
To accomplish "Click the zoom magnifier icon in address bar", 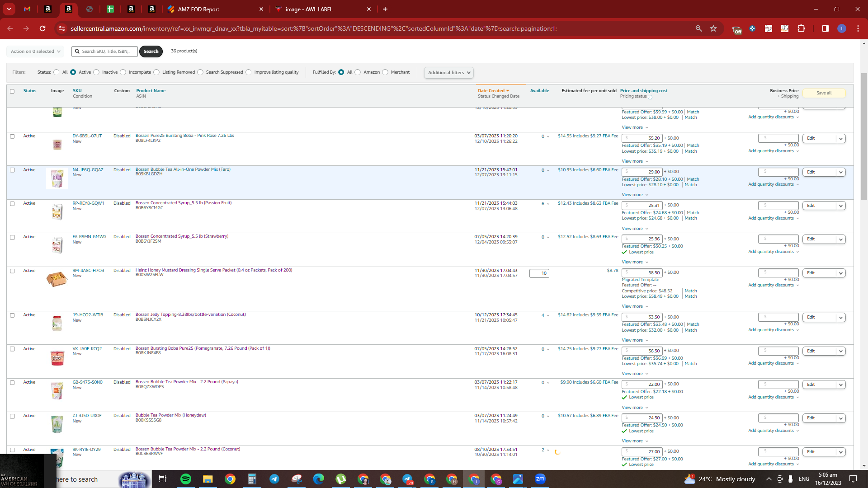I will pyautogui.click(x=698, y=28).
